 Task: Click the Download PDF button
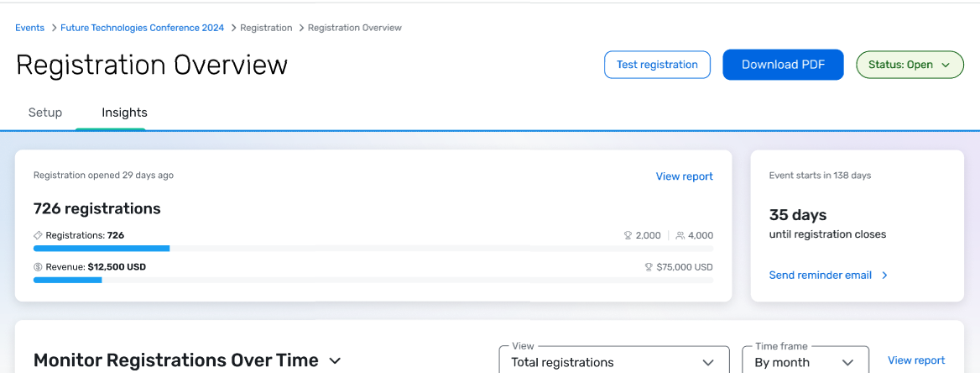tap(783, 65)
